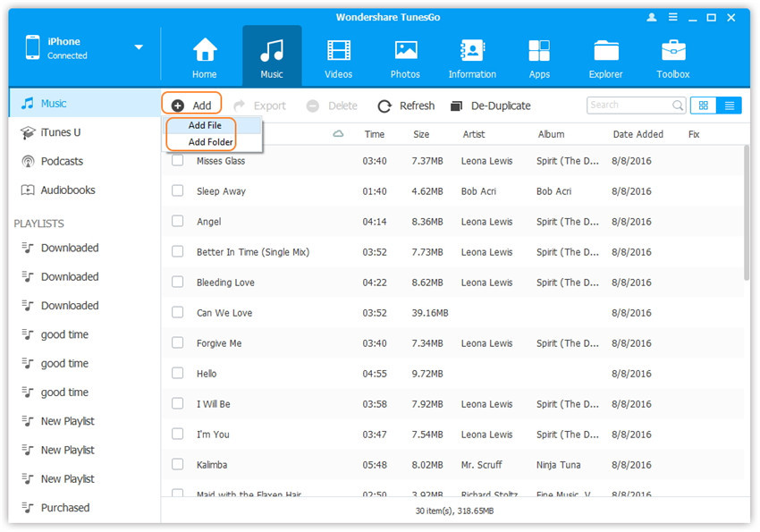Refresh the music list
This screenshot has width=760, height=532.
tap(406, 106)
